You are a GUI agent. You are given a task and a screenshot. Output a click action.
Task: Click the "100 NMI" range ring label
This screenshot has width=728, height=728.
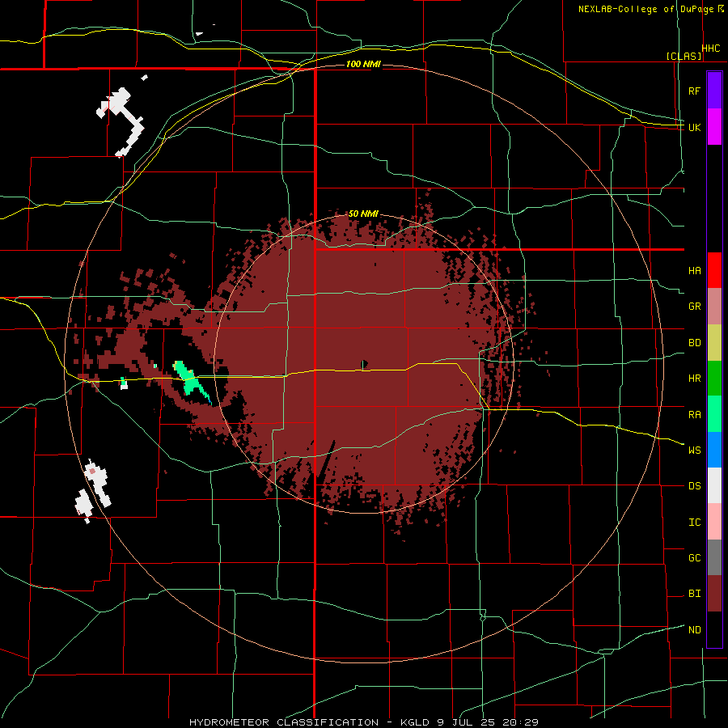(x=363, y=64)
